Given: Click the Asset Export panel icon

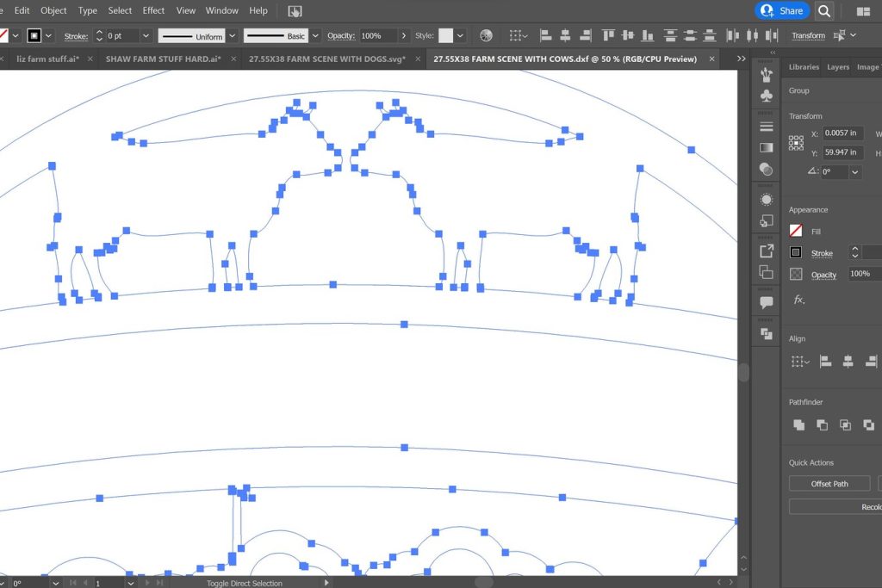Looking at the screenshot, I should point(766,251).
